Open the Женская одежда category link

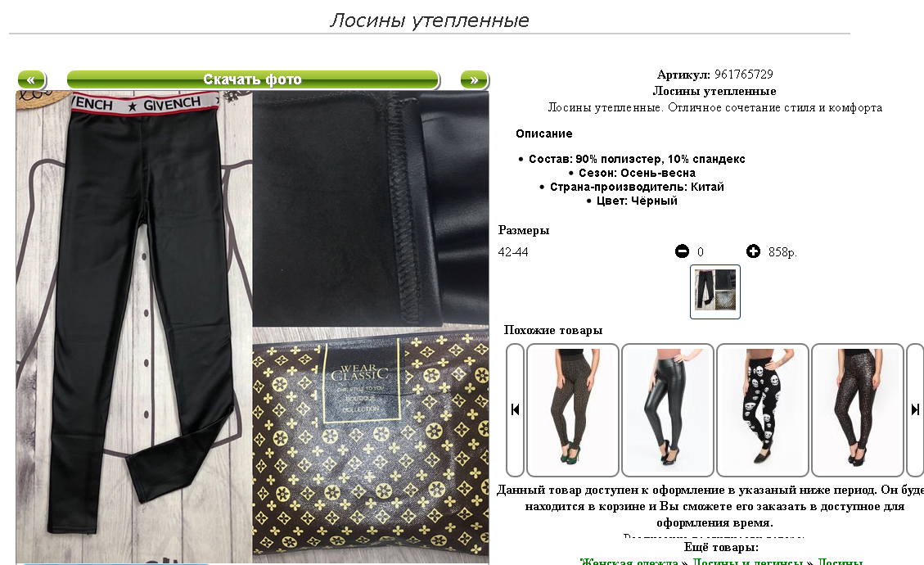pos(629,561)
